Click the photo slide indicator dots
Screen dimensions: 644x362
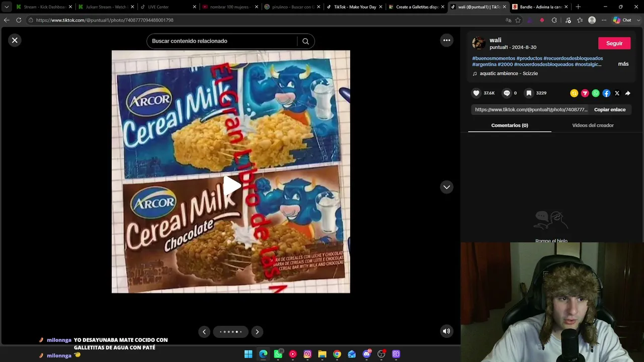231,332
